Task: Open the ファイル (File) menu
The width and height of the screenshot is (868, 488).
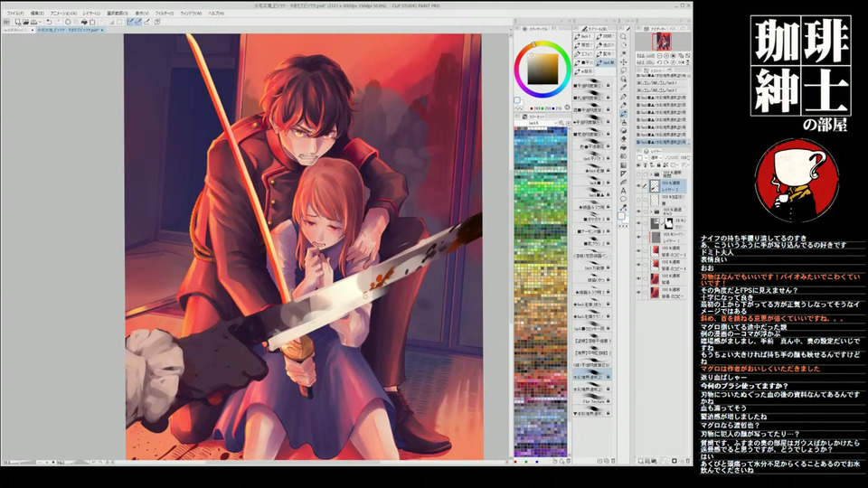Action: (14, 14)
